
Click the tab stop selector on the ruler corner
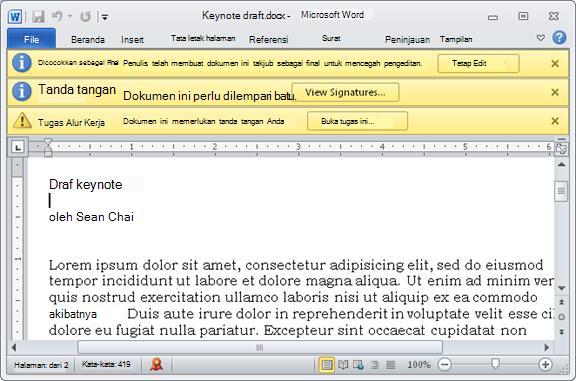pyautogui.click(x=18, y=147)
